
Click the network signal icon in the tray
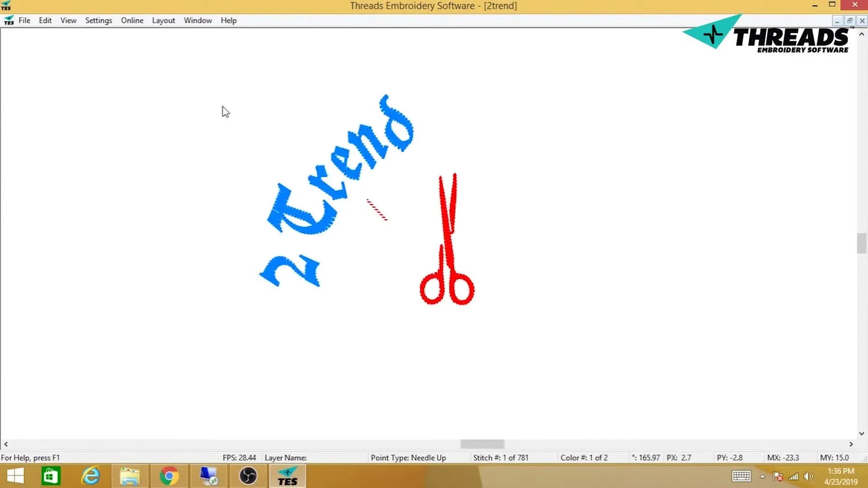point(793,476)
